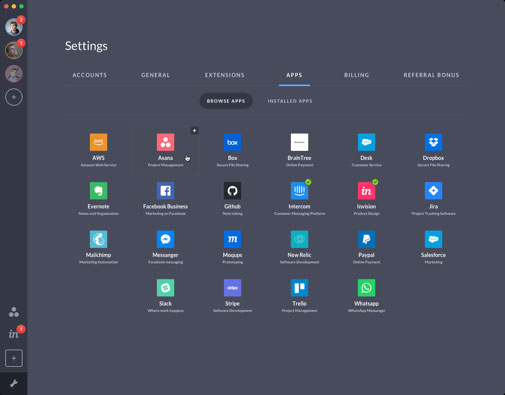Open the General tab

pyautogui.click(x=155, y=75)
